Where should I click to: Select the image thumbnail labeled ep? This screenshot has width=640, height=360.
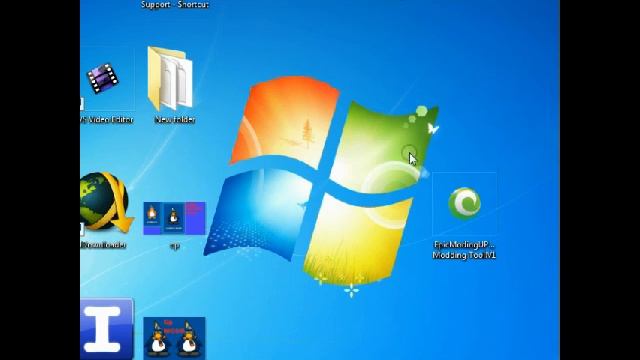(174, 218)
